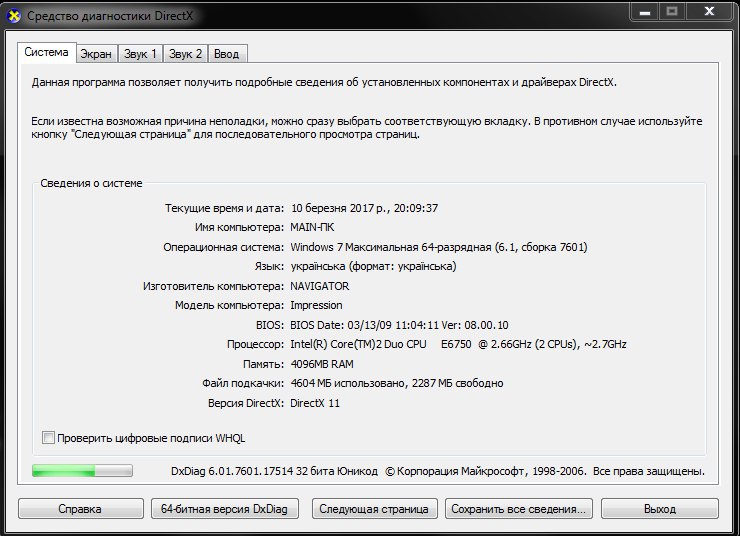Image resolution: width=740 pixels, height=536 pixels.
Task: Click the Текущие время и дата label
Action: [225, 208]
